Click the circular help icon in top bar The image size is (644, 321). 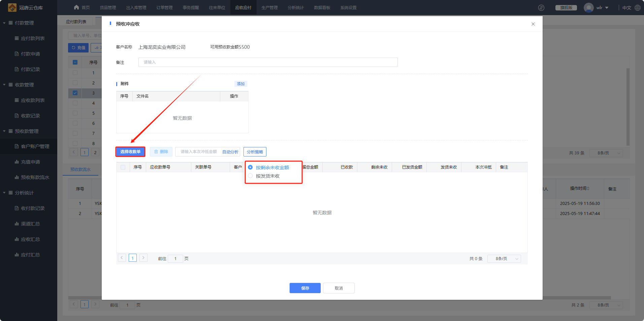(x=541, y=7)
